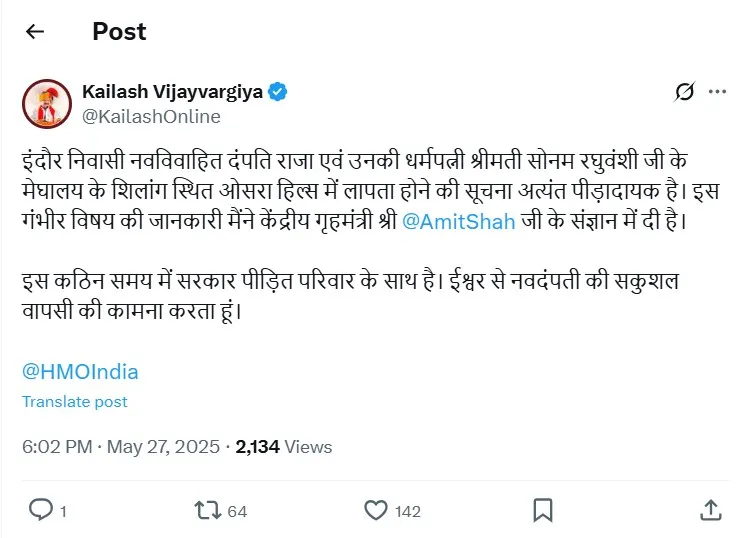Open the three-dot more options menu
This screenshot has height=538, width=747.
click(x=717, y=92)
